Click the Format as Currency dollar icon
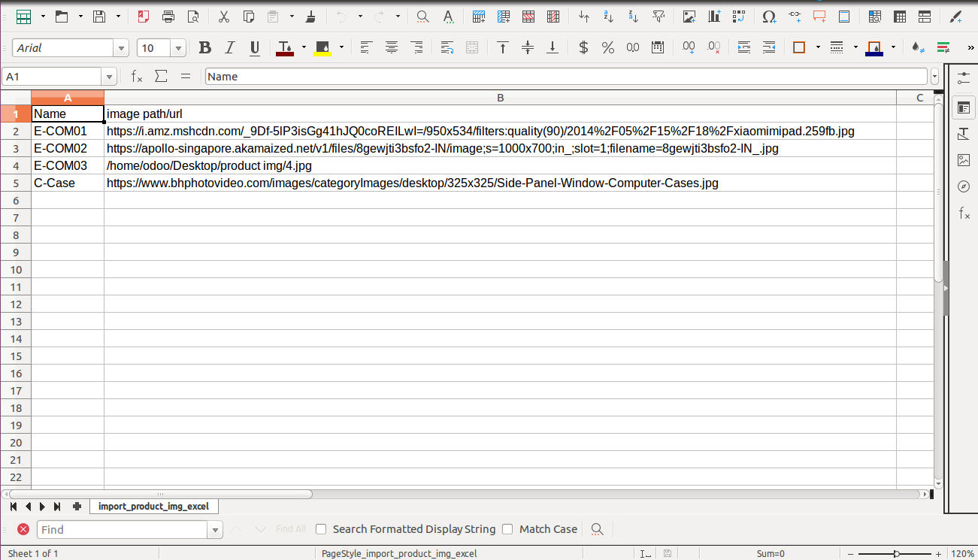 pos(583,48)
